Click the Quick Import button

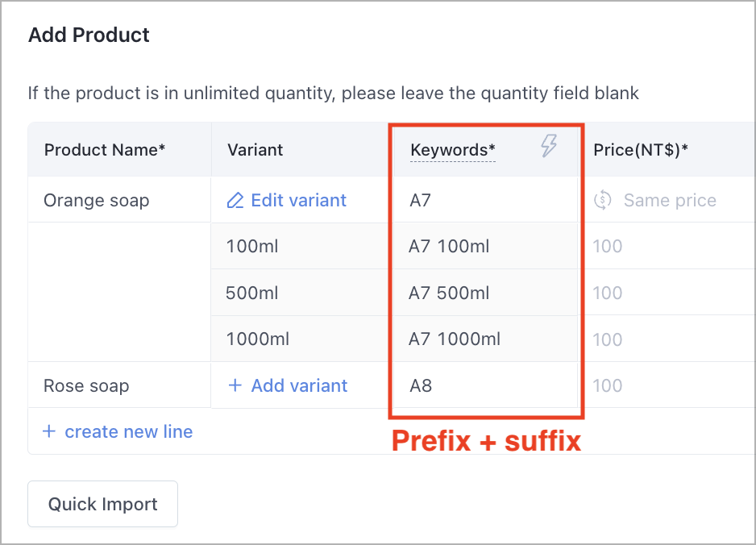tap(102, 504)
